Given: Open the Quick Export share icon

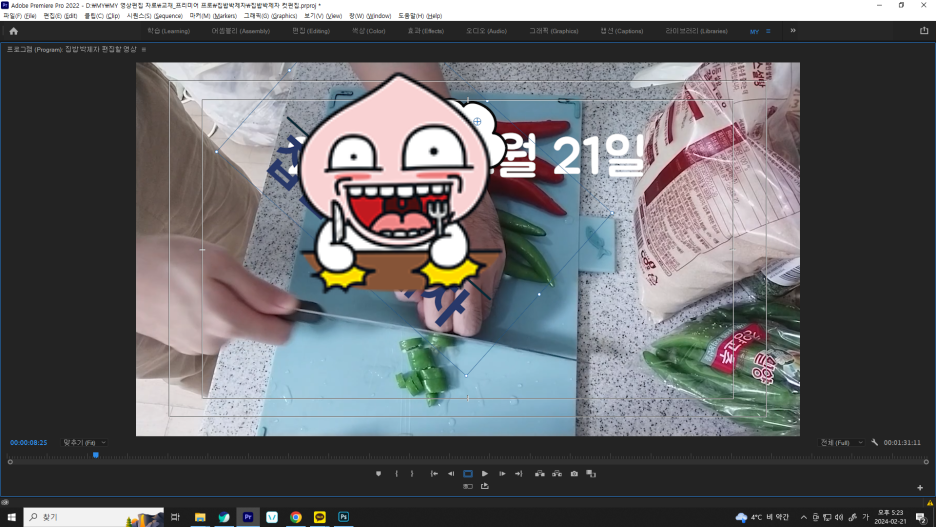Looking at the screenshot, I should tap(924, 30).
